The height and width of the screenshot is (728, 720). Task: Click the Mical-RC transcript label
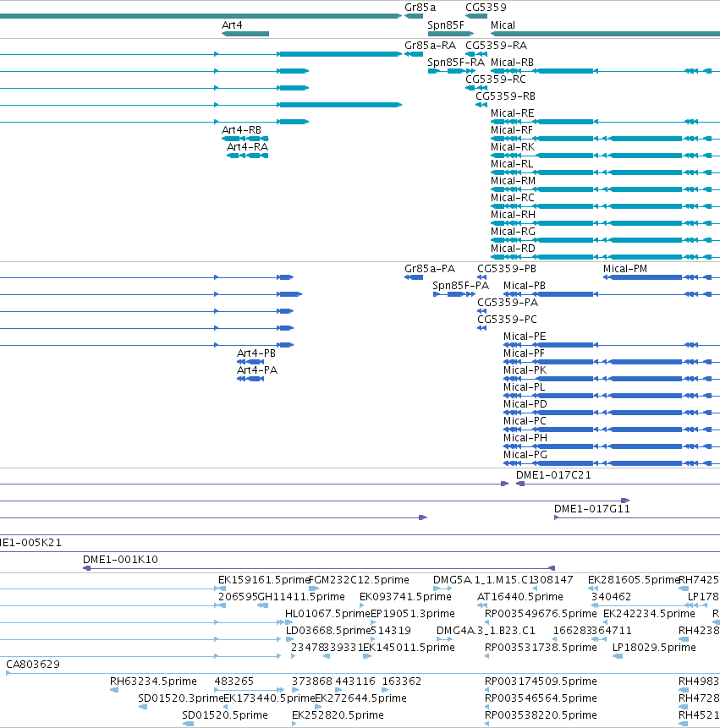[x=513, y=198]
